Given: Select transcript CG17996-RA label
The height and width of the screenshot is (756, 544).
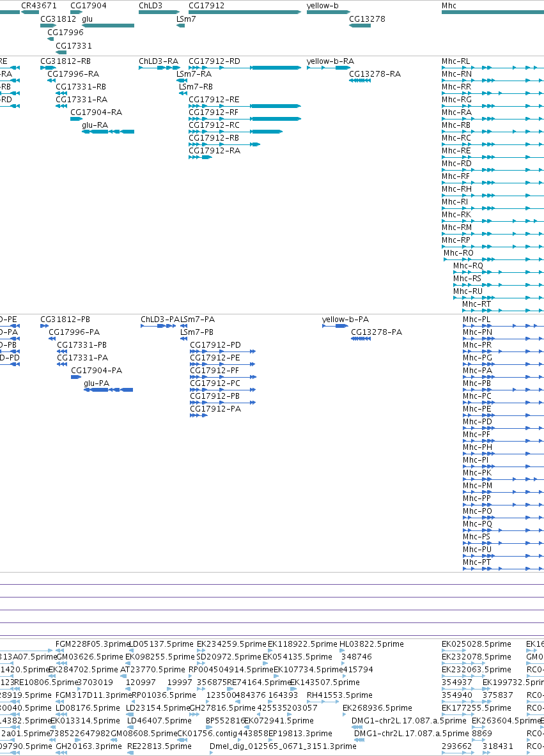Looking at the screenshot, I should [x=74, y=73].
